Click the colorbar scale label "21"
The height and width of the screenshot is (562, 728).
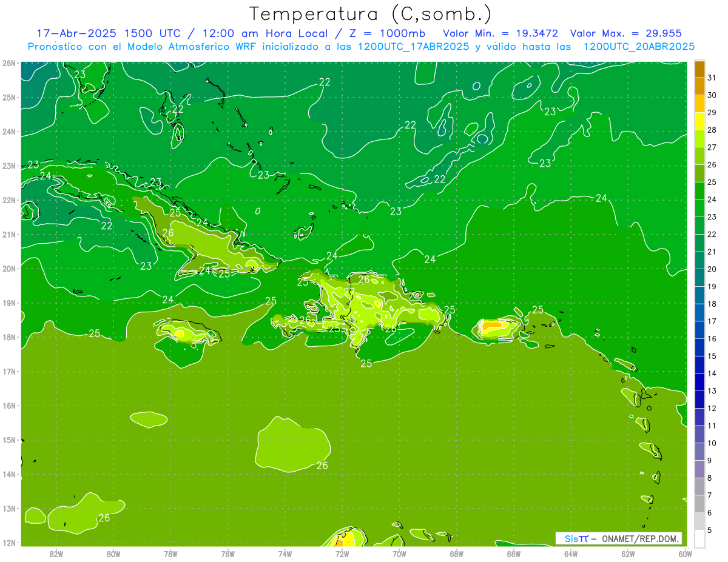coord(712,252)
